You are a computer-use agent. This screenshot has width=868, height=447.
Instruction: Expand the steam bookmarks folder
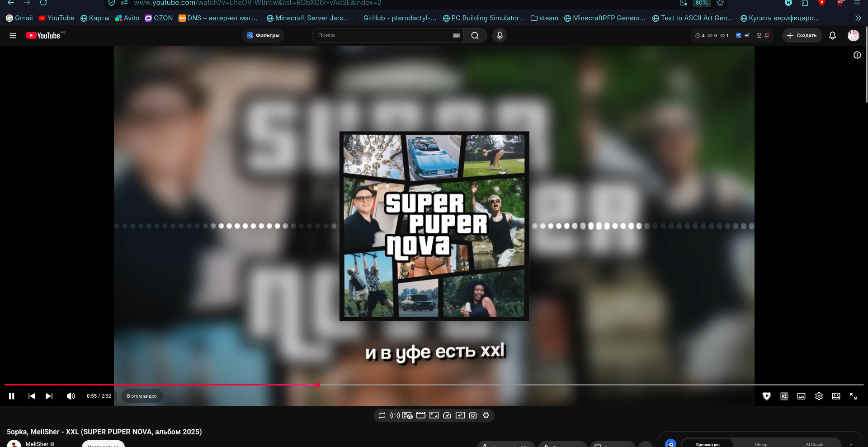click(545, 18)
